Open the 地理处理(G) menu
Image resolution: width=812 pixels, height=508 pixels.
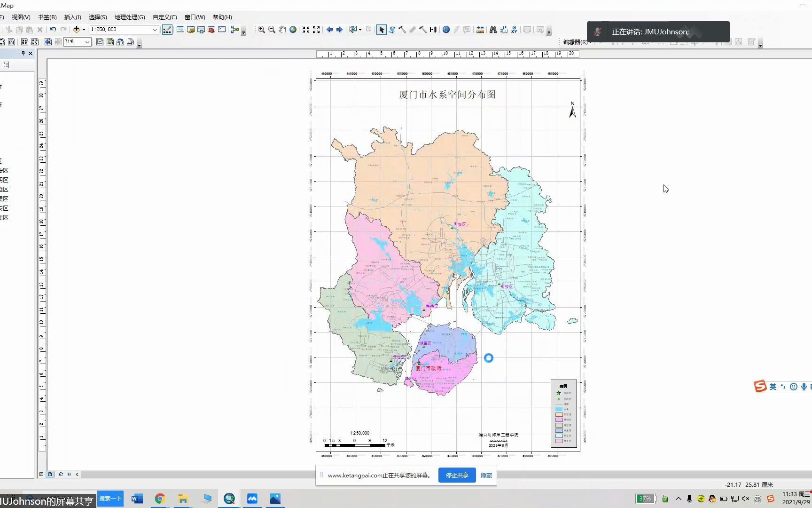tap(129, 17)
